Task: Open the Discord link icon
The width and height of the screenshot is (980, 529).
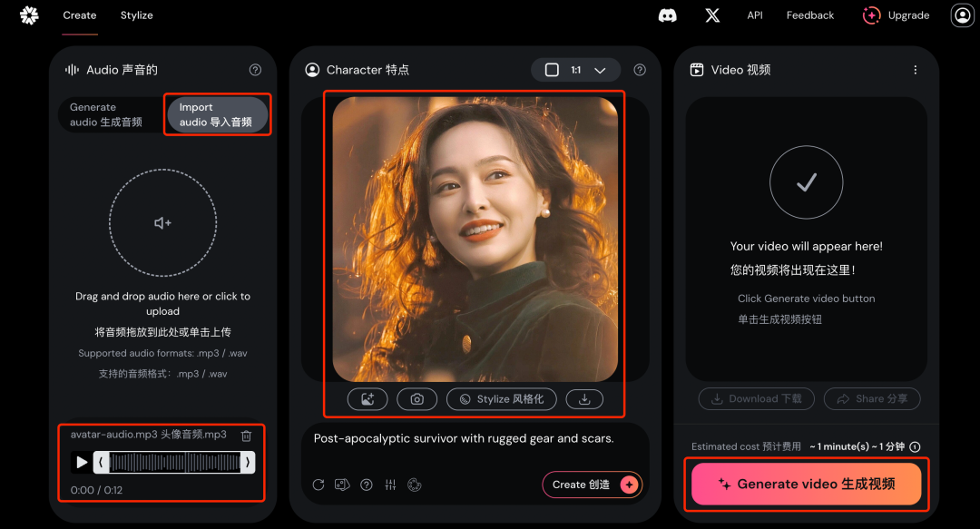Action: tap(668, 15)
